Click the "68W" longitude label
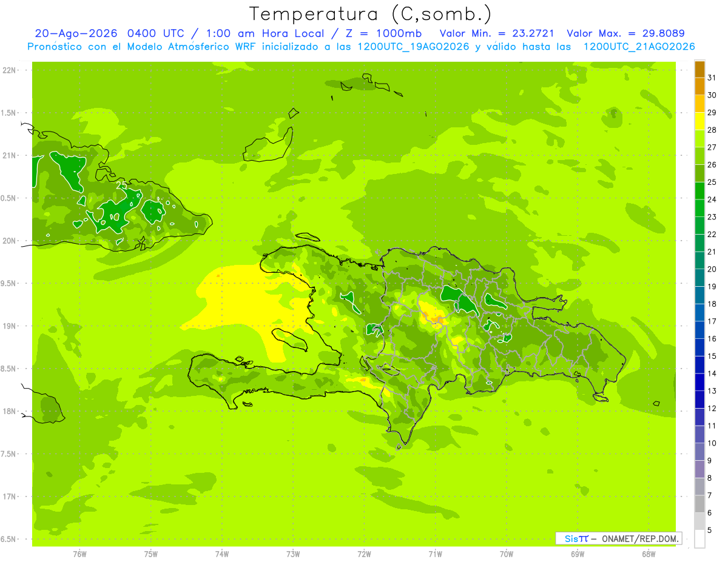728x562 pixels. tap(649, 554)
